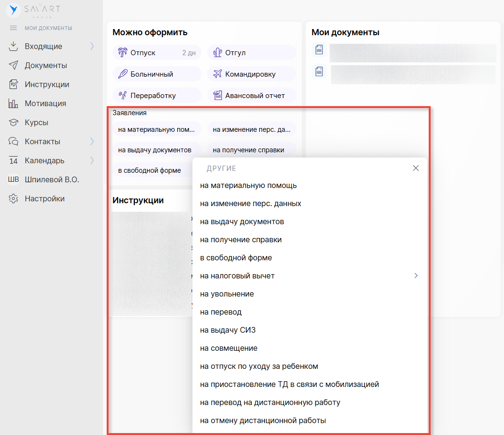Screen dimensions: 504x435
Task: Open Инструкции icon in sidebar
Action: [13, 84]
